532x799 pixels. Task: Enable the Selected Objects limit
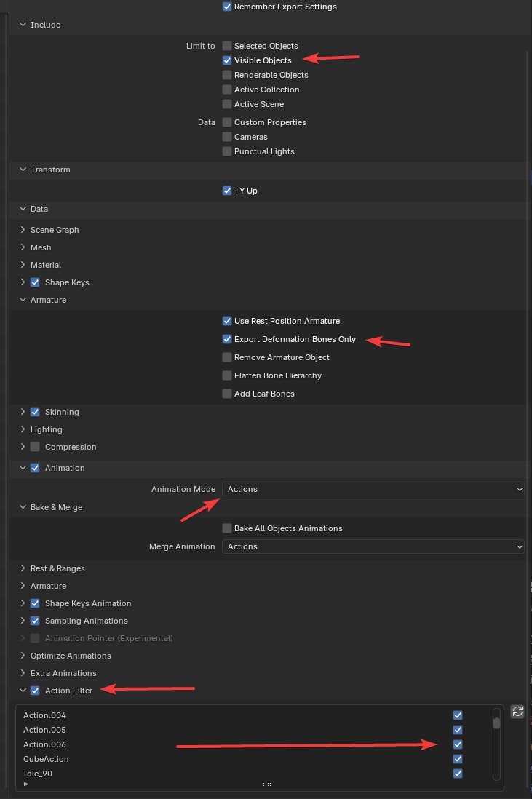click(x=227, y=46)
